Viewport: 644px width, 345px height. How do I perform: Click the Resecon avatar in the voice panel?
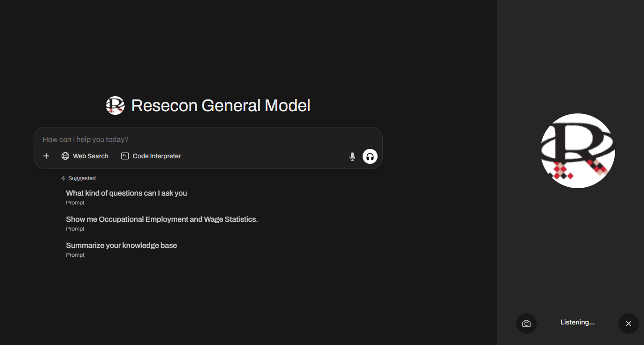tap(578, 150)
